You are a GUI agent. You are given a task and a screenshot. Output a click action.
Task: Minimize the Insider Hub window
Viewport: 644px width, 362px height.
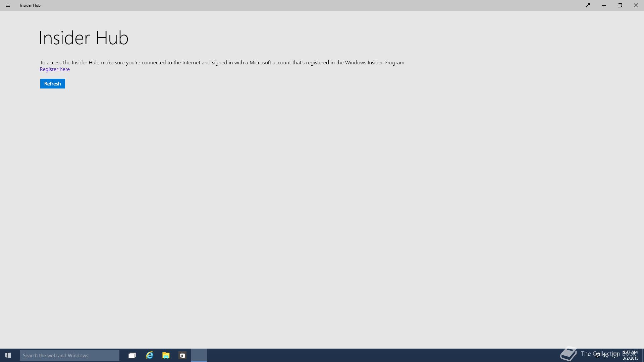[604, 5]
